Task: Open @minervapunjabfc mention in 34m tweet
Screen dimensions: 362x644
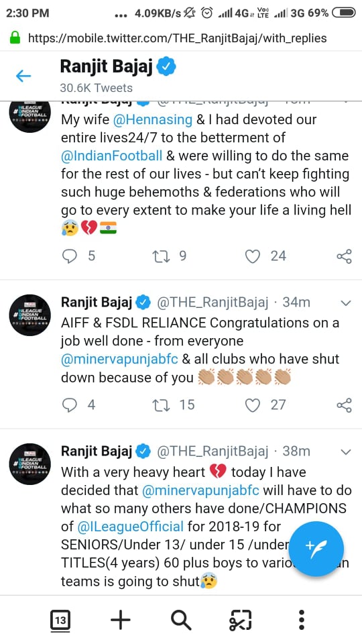Action: 119,359
